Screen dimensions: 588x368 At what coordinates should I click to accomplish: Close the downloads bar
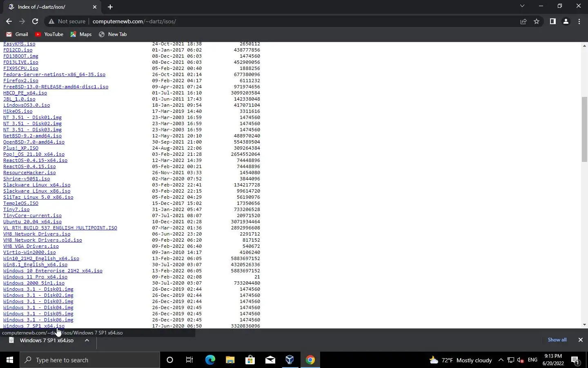(580, 340)
